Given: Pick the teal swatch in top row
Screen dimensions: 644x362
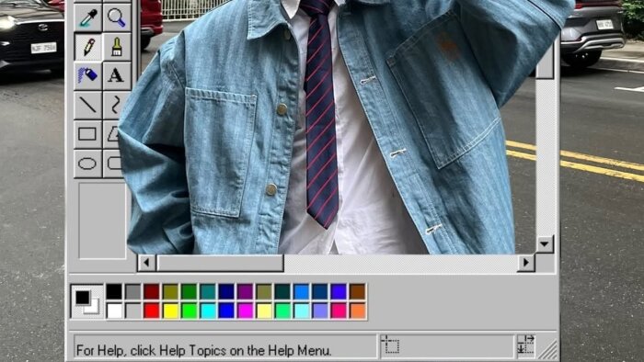Looking at the screenshot, I should (208, 291).
